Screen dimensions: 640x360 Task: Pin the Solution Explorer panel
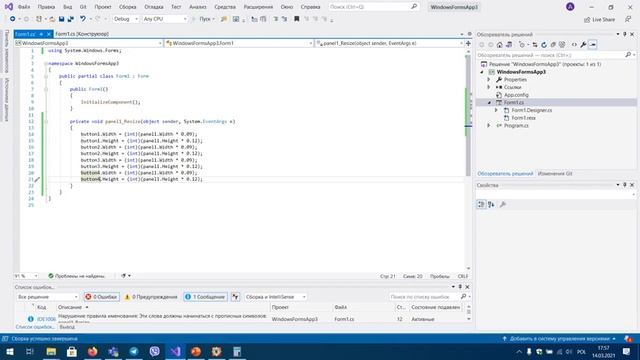coord(624,34)
